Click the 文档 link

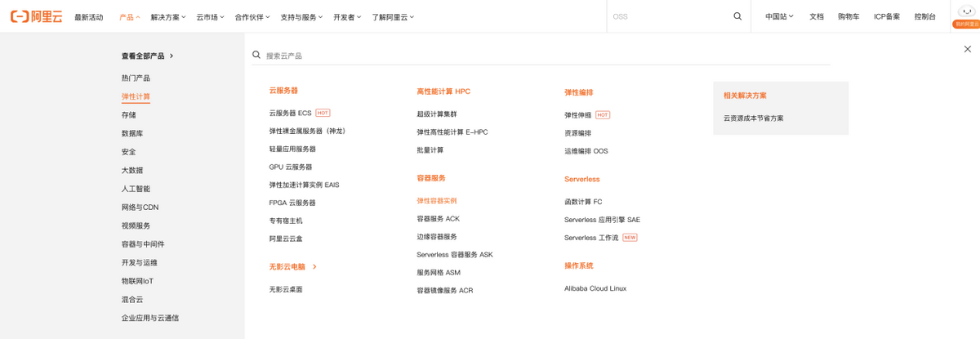click(x=817, y=16)
